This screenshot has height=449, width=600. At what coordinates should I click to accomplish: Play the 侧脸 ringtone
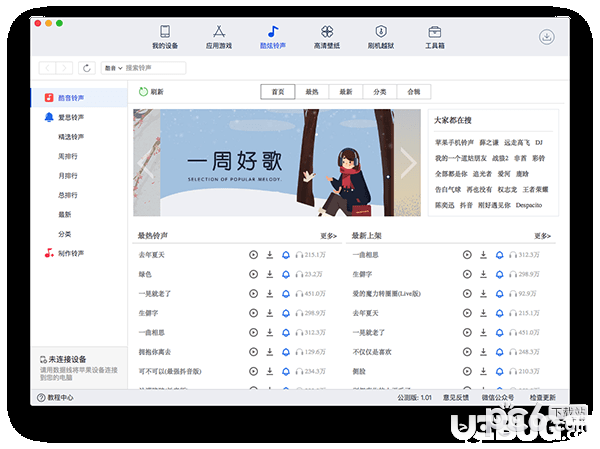(x=467, y=371)
